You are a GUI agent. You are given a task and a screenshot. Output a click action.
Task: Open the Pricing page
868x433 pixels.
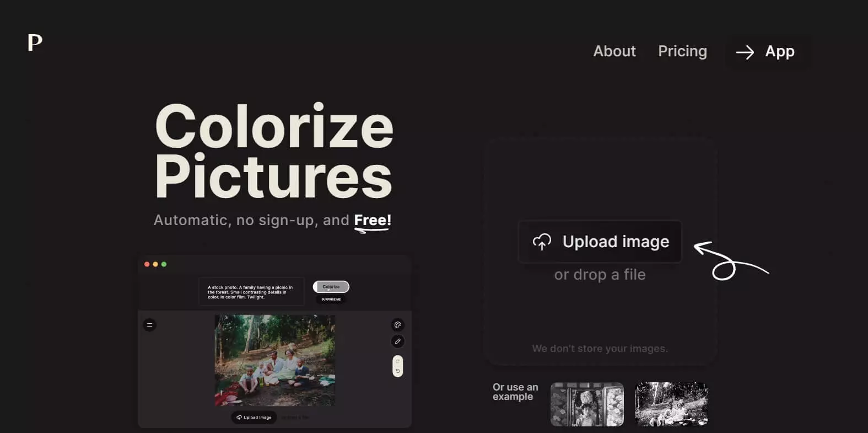tap(682, 51)
